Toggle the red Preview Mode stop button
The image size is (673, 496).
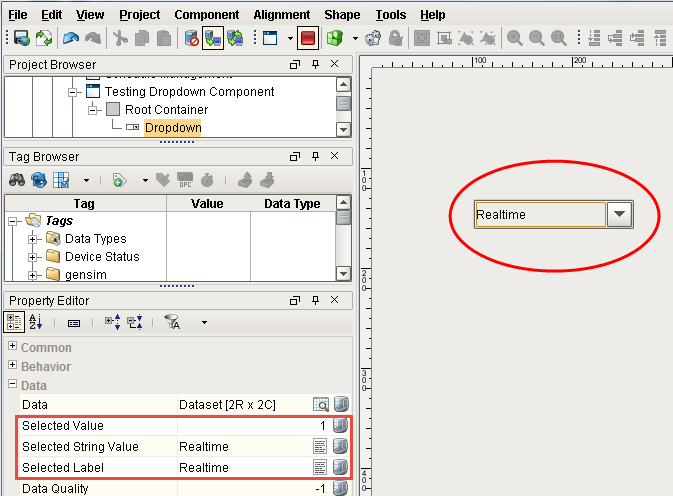pyautogui.click(x=308, y=38)
